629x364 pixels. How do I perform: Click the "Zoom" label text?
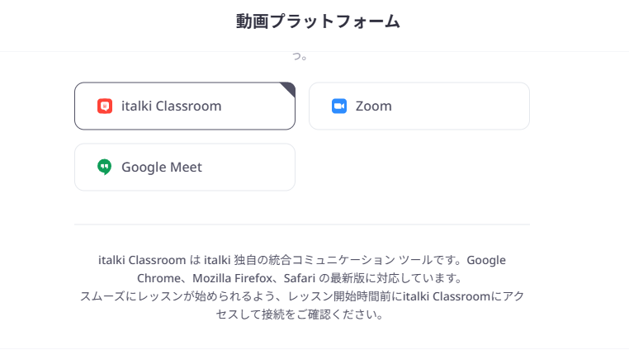click(x=373, y=106)
